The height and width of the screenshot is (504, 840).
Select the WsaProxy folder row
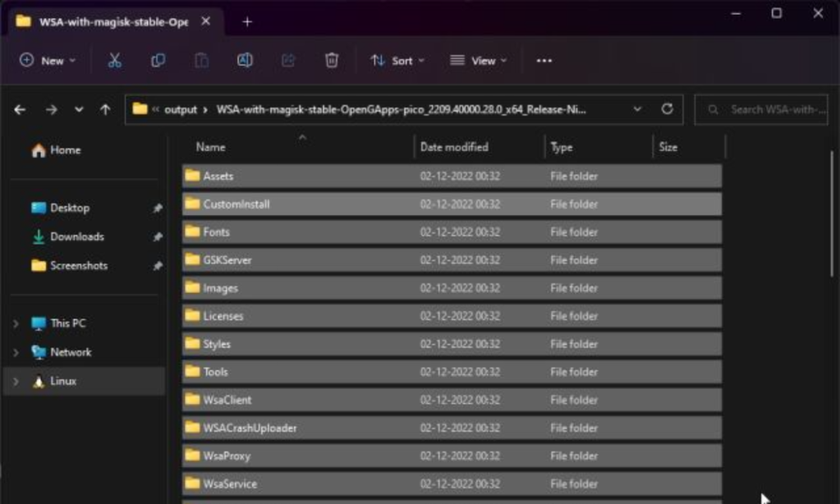[452, 456]
